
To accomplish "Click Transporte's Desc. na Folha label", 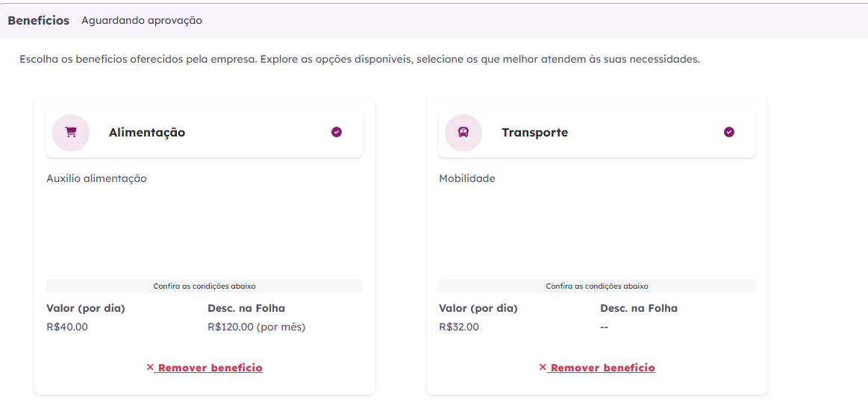I will tap(639, 308).
